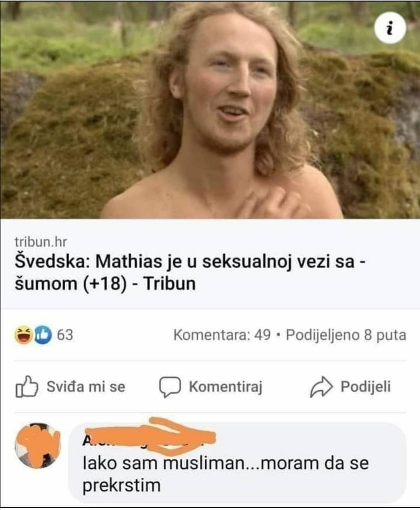This screenshot has height=510, width=420.
Task: Click the share arrow Podijeli icon
Action: 321,387
